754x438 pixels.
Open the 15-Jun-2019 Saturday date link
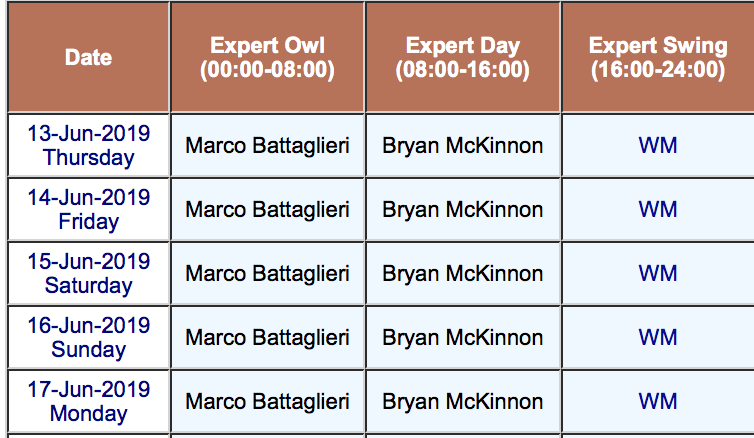click(88, 273)
